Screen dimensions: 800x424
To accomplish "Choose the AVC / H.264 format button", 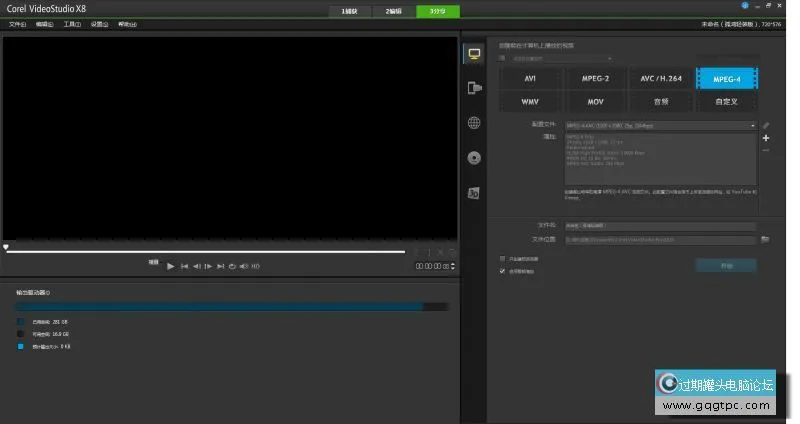I will pos(661,78).
